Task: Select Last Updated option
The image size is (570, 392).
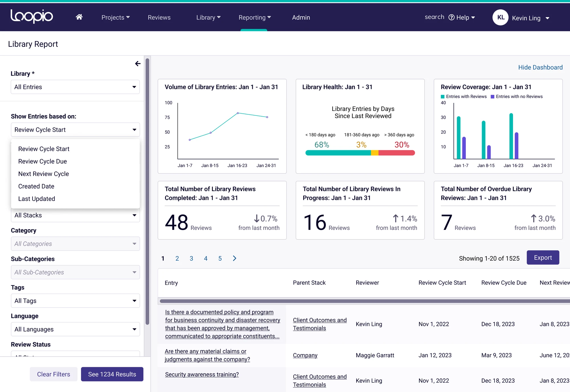Action: click(x=36, y=199)
